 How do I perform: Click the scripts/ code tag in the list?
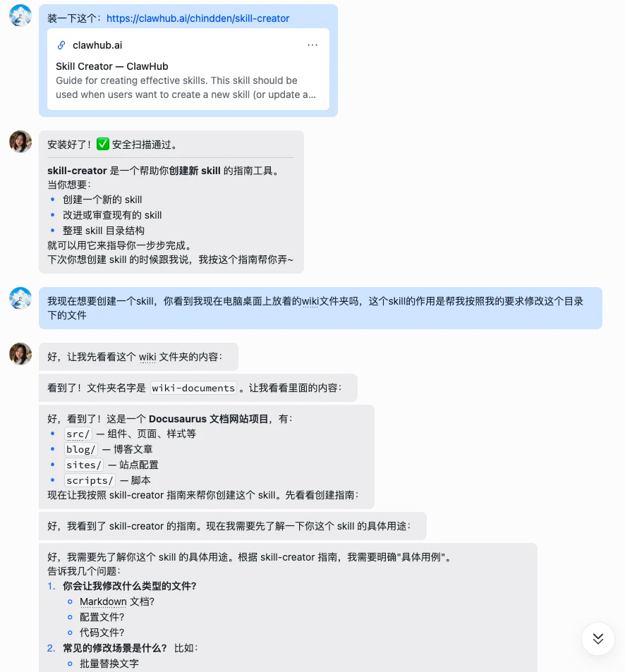point(90,480)
